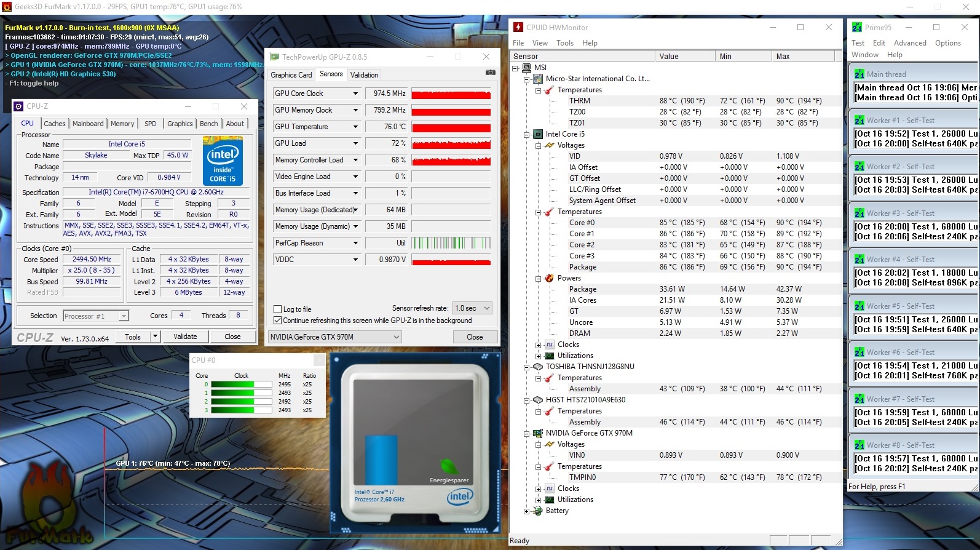Collapse the MSI root node
The height and width of the screenshot is (550, 980).
(515, 68)
